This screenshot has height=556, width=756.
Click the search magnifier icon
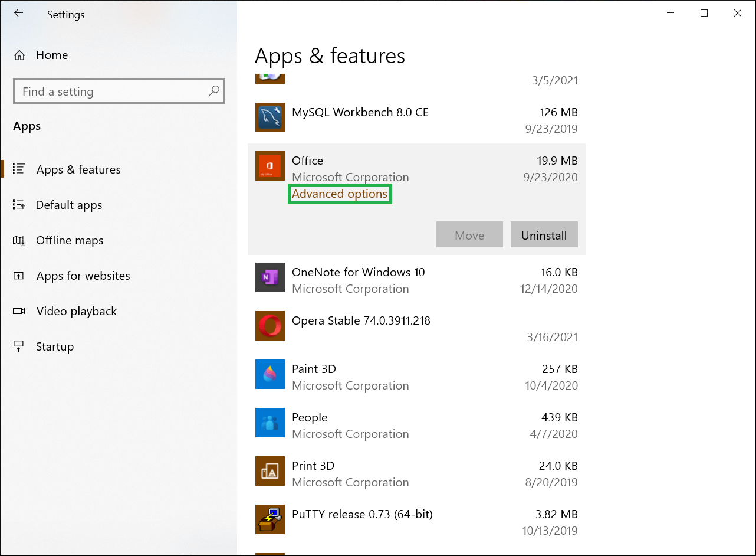pyautogui.click(x=213, y=91)
